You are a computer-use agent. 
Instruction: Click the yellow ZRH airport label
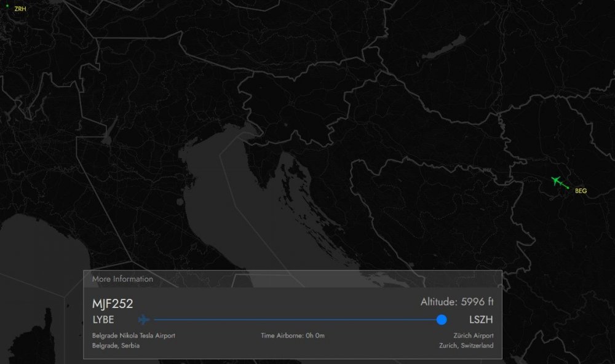pyautogui.click(x=20, y=9)
